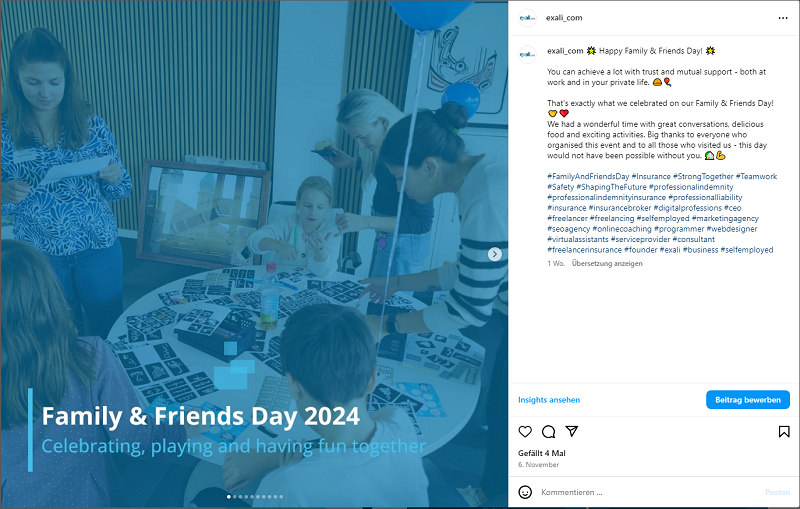Open 'Insights ansehen' link
The image size is (800, 509).
pyautogui.click(x=548, y=400)
